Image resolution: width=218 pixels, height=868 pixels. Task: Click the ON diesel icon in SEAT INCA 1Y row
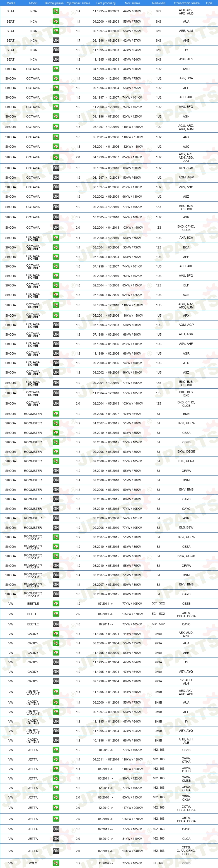coord(56,50)
